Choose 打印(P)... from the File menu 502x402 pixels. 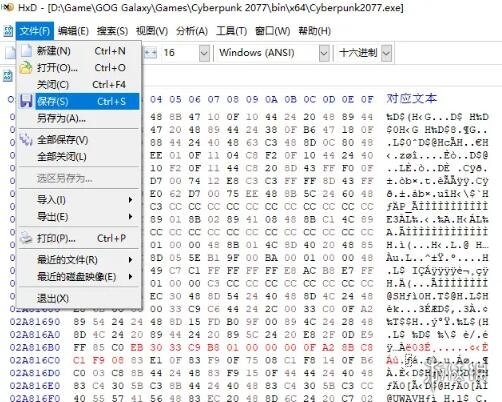[79, 238]
